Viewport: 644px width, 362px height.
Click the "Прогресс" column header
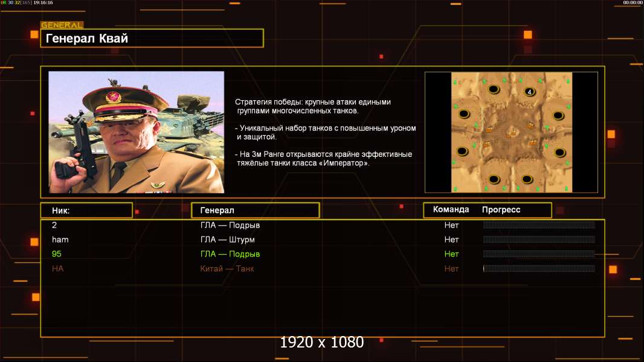coord(501,209)
